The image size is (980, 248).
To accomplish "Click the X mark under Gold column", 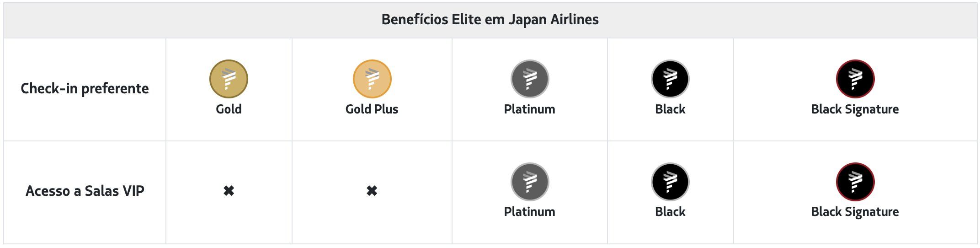I will [x=229, y=191].
